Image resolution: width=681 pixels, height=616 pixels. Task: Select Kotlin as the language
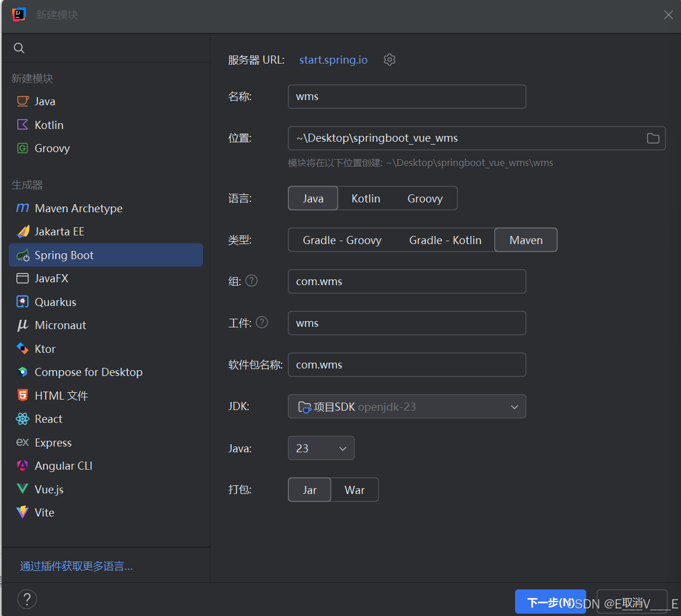[366, 198]
